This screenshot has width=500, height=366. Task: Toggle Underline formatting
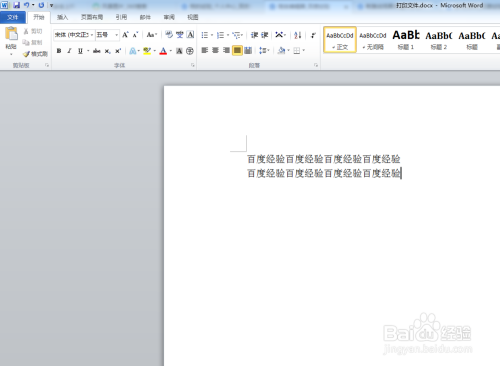80,51
